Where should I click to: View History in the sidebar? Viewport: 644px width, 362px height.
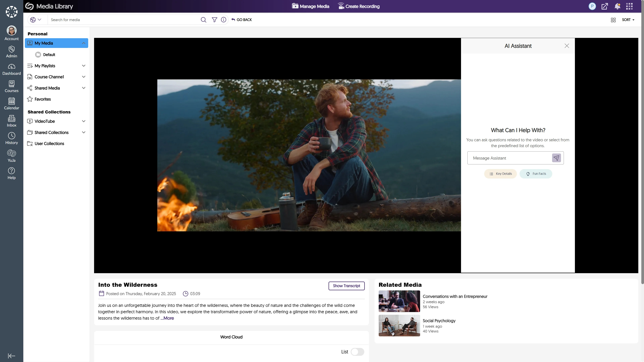pos(12,138)
